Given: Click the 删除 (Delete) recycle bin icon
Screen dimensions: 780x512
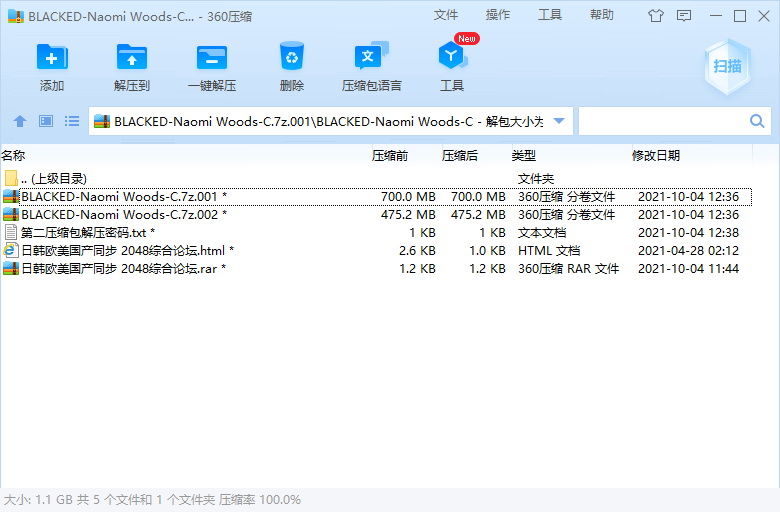Looking at the screenshot, I should pyautogui.click(x=292, y=56).
